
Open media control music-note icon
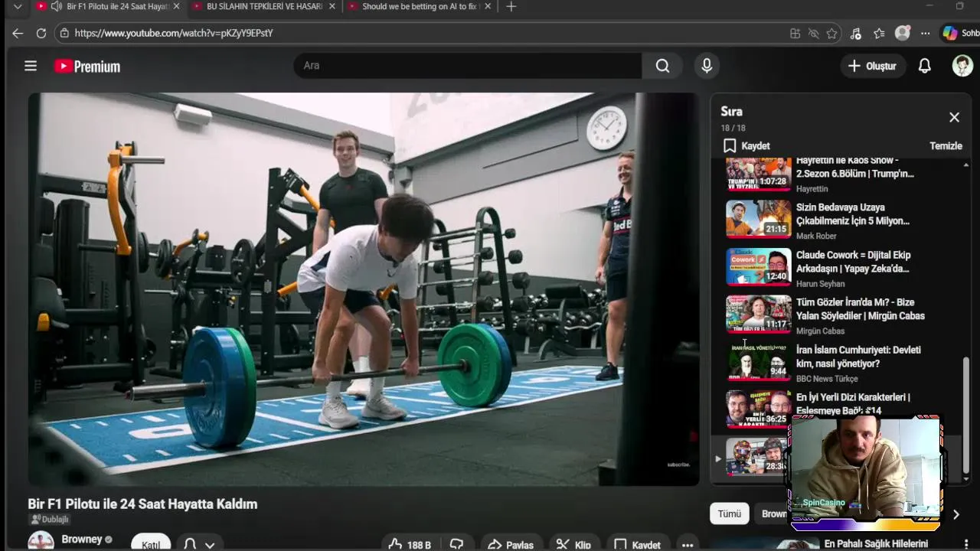click(x=856, y=34)
